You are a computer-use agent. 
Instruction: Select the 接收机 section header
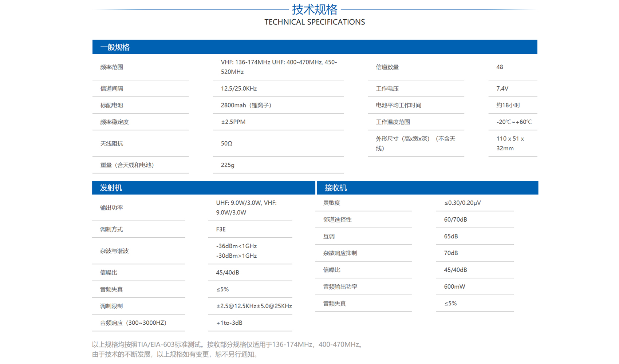click(x=427, y=188)
